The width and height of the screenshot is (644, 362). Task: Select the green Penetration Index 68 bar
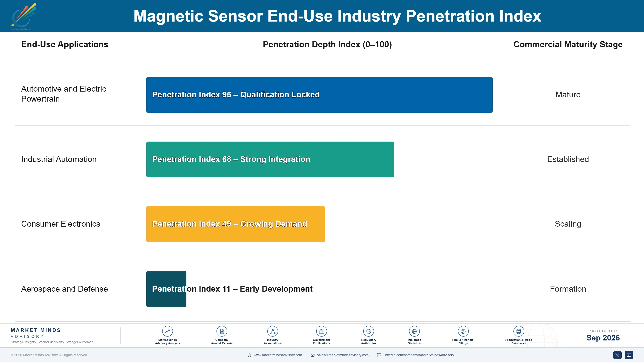point(270,159)
